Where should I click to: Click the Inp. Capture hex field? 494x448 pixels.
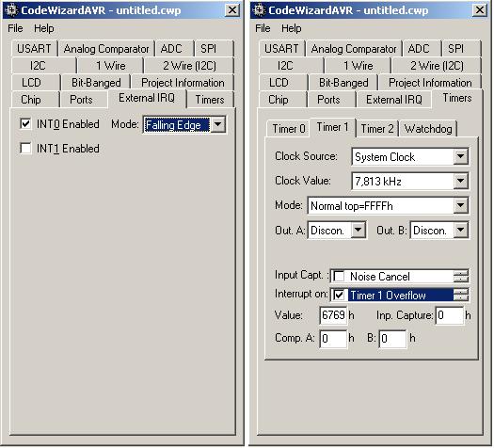[x=450, y=315]
